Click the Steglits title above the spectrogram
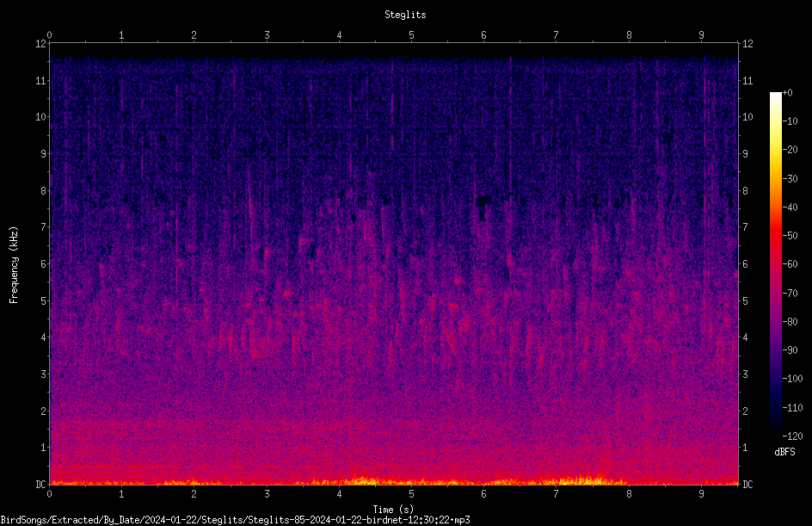Screen dimensions: 812x526 [x=405, y=15]
